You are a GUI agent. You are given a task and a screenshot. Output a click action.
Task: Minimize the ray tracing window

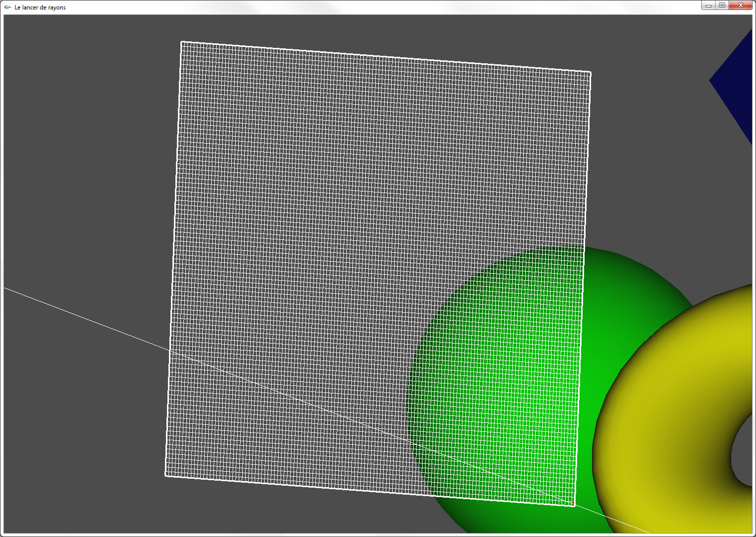coord(708,5)
